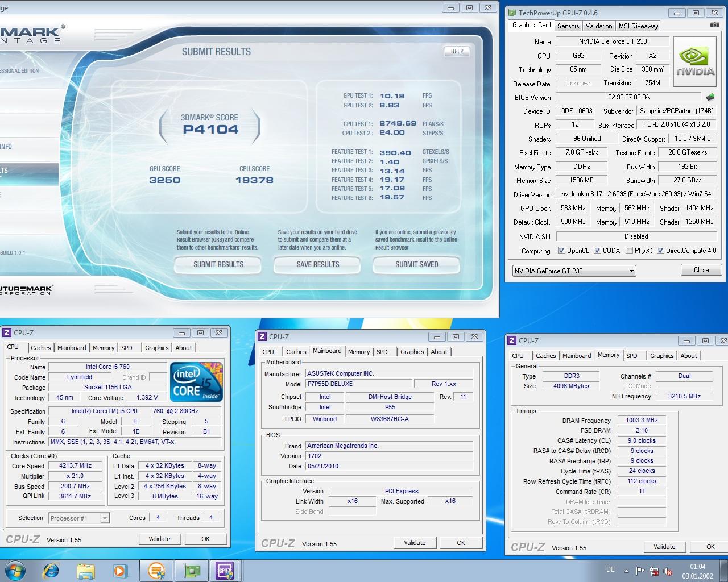The height and width of the screenshot is (582, 728).
Task: Click the taskbar clock showing 01:04
Action: point(697,567)
